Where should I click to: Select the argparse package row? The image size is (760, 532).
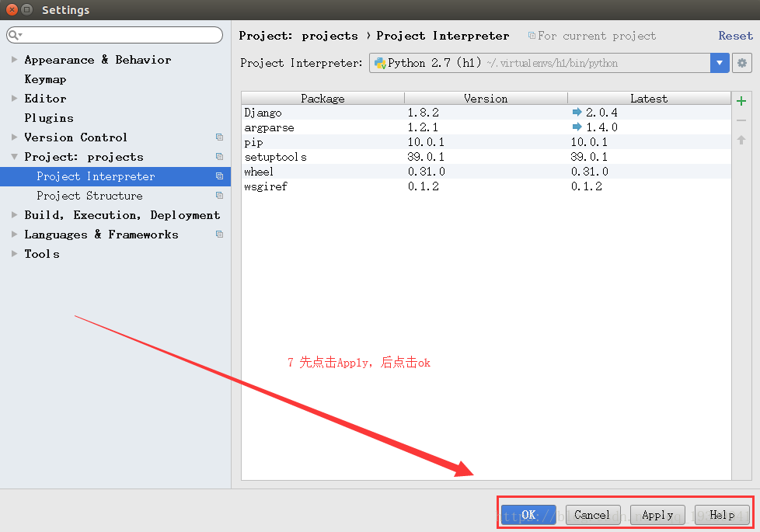486,127
